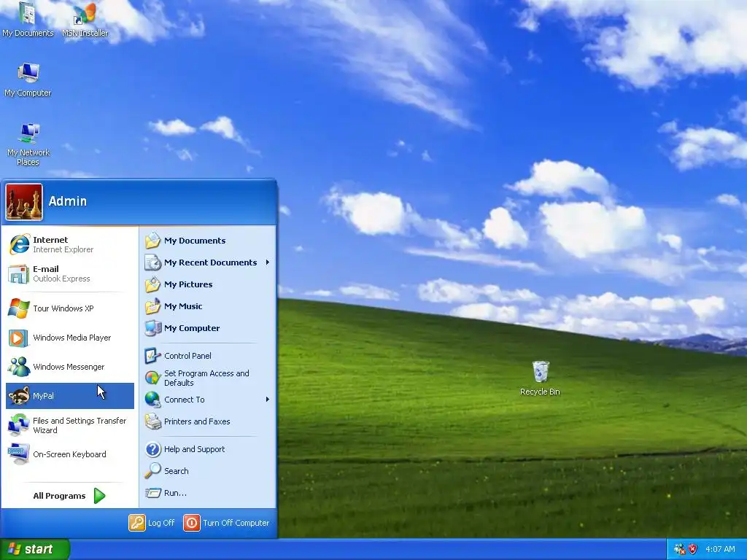Launch Windows Media Player

[x=69, y=338]
